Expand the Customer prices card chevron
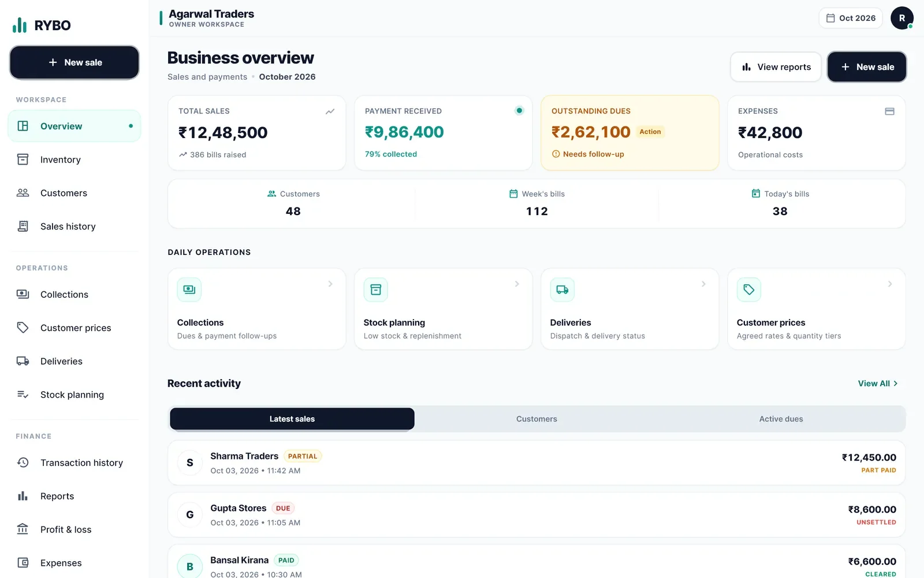Image resolution: width=924 pixels, height=578 pixels. point(890,284)
